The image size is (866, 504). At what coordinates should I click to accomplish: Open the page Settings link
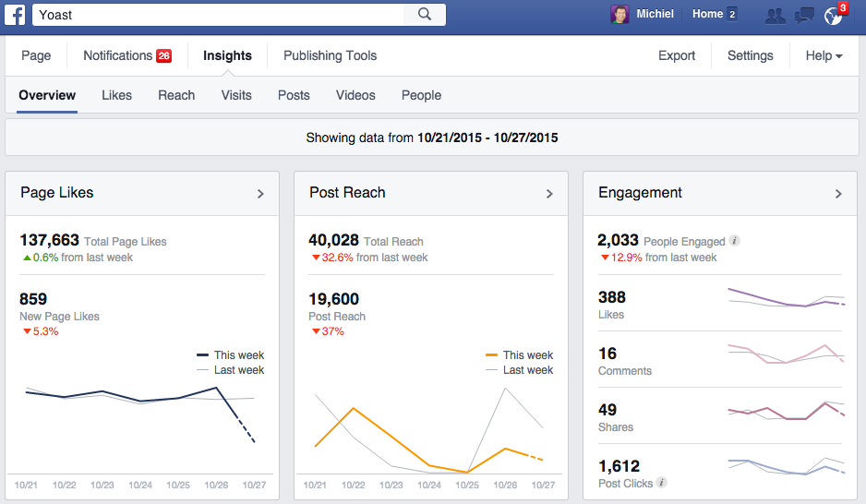750,55
